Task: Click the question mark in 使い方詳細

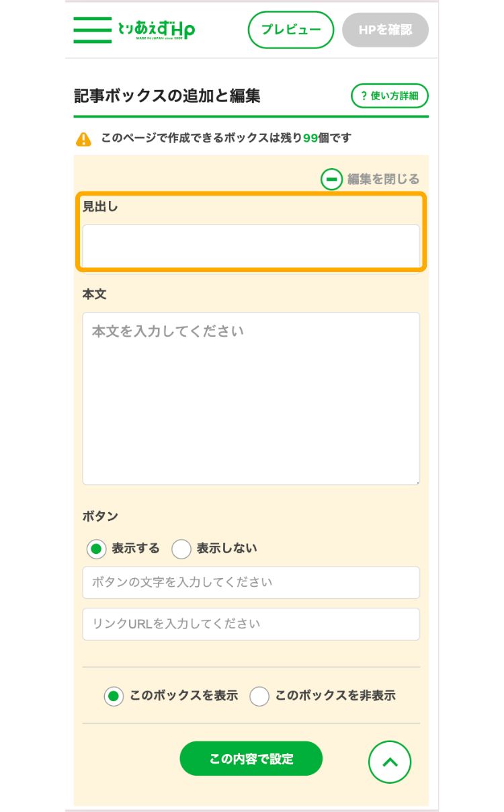Action: click(x=364, y=96)
